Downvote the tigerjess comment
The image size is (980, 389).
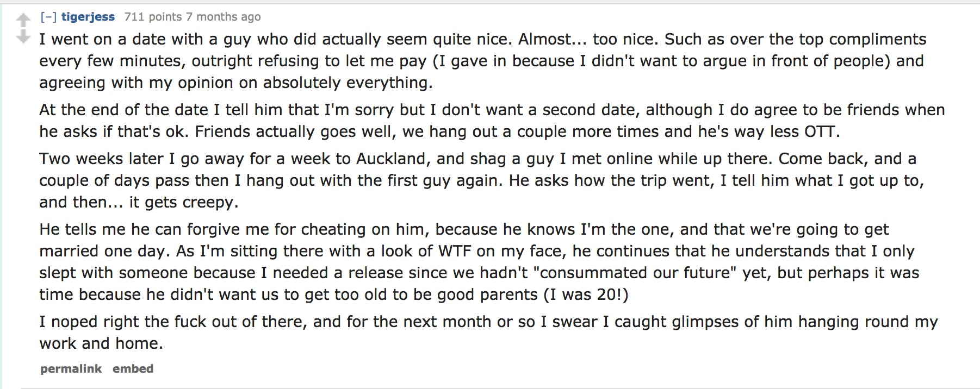[x=23, y=37]
